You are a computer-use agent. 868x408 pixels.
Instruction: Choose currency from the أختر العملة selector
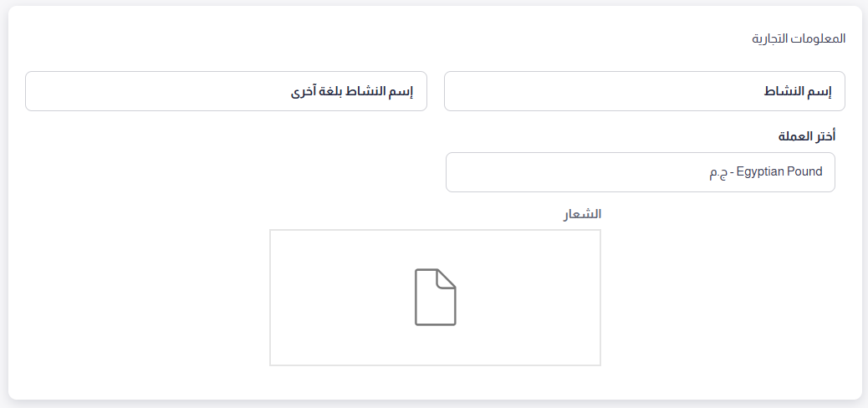640,172
